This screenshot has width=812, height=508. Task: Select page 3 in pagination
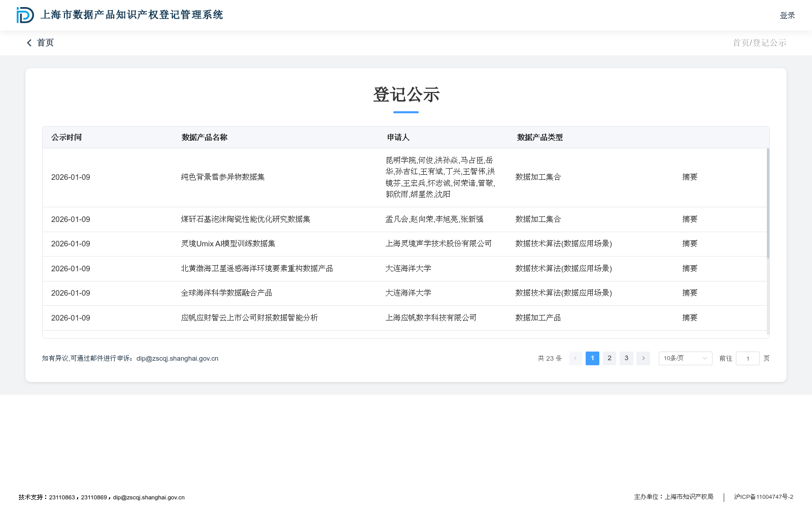626,358
